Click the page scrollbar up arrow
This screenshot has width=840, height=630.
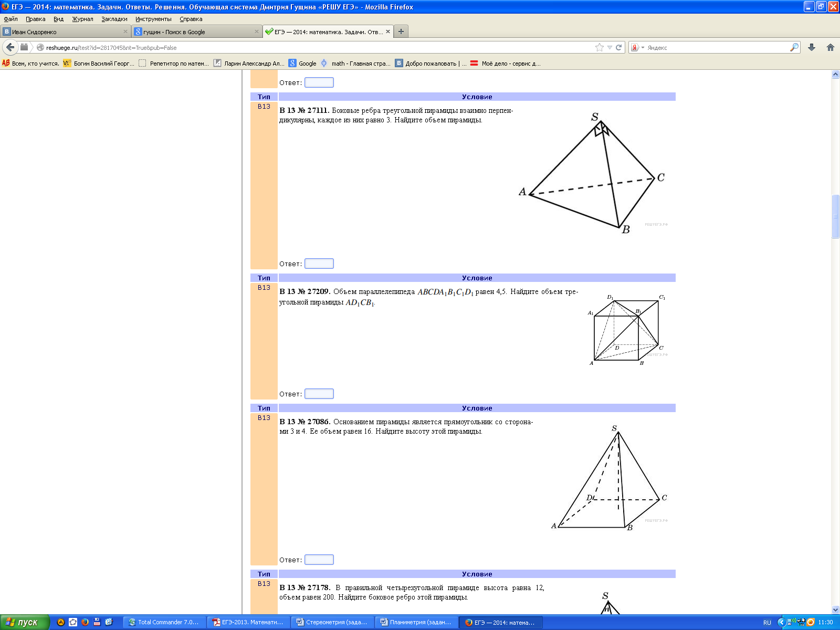[835, 75]
